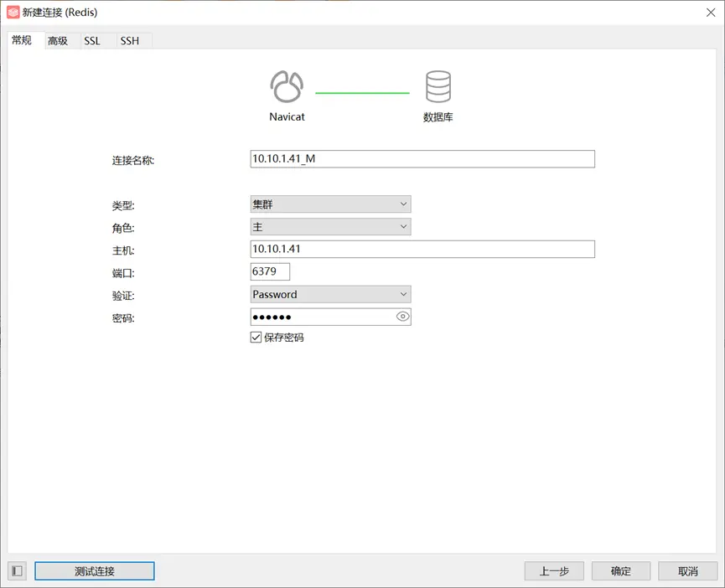
Task: Click the 连接名称 label
Action: pos(133,160)
